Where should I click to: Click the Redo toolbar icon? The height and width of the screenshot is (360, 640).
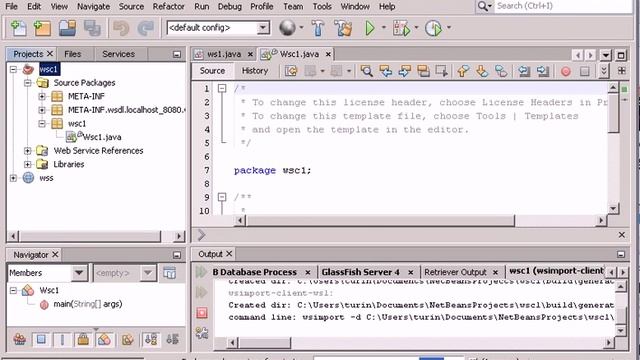pyautogui.click(x=145, y=28)
